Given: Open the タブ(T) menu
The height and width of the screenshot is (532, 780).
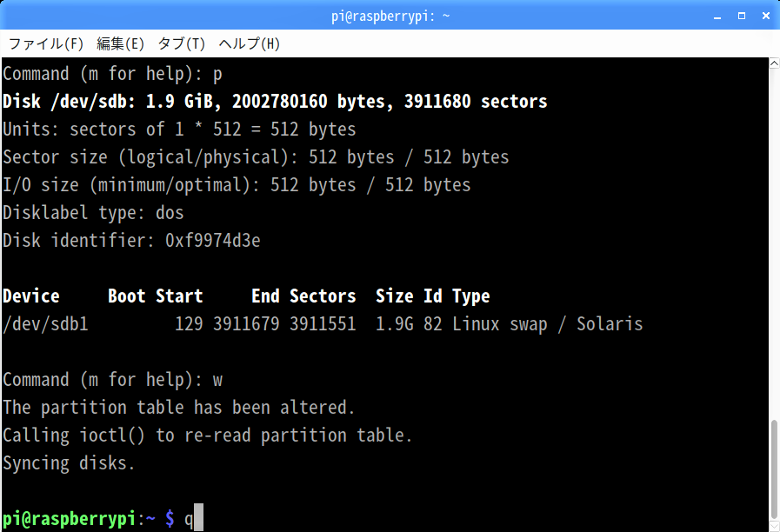Looking at the screenshot, I should pyautogui.click(x=181, y=43).
